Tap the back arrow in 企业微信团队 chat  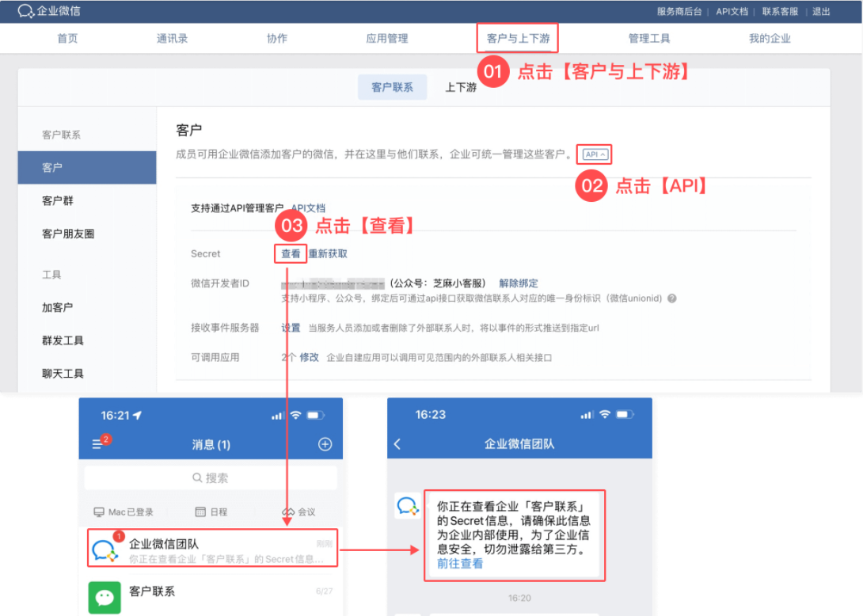click(397, 444)
